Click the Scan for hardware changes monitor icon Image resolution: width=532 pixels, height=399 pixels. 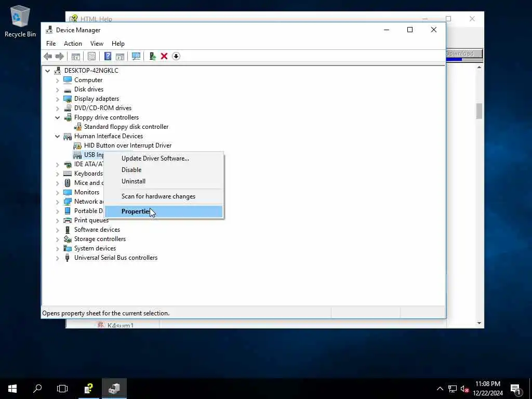point(136,56)
